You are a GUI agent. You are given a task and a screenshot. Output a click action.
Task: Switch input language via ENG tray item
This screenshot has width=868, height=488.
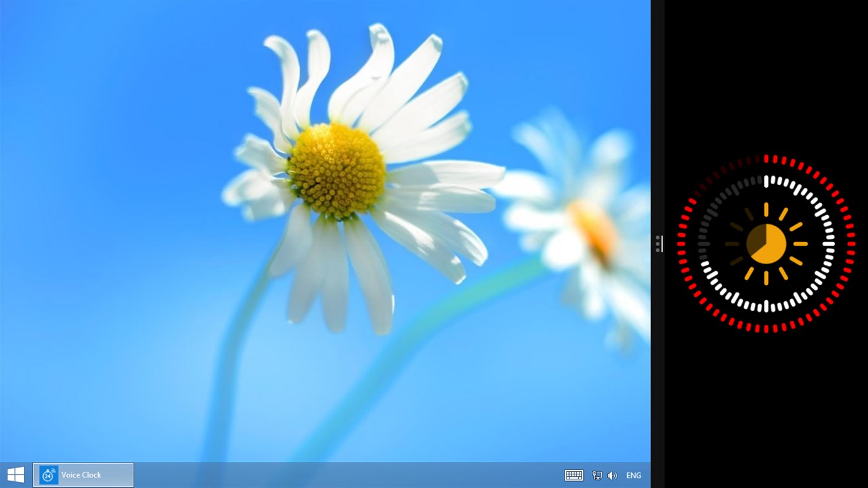coord(633,474)
